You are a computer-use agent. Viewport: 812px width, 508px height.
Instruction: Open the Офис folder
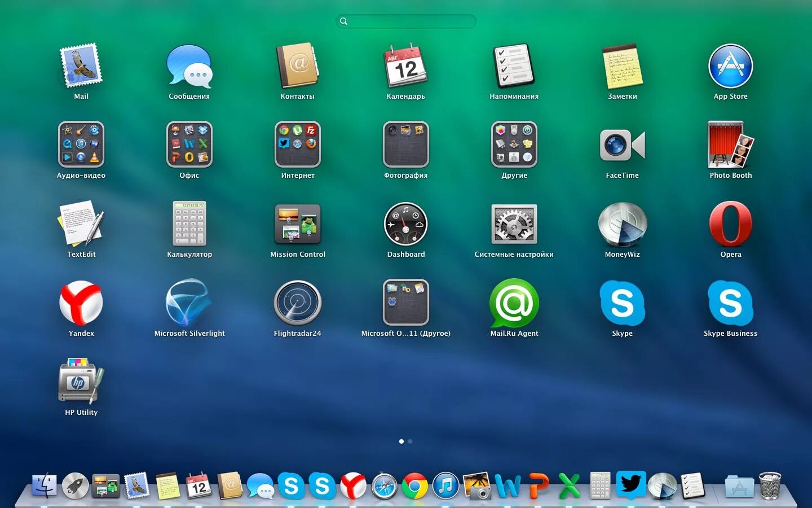[189, 144]
